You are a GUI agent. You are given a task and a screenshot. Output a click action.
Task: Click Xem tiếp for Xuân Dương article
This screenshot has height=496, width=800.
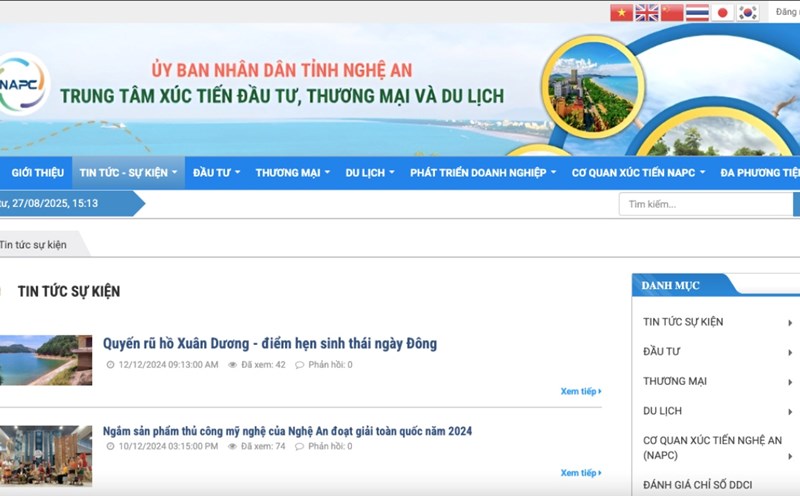(581, 391)
